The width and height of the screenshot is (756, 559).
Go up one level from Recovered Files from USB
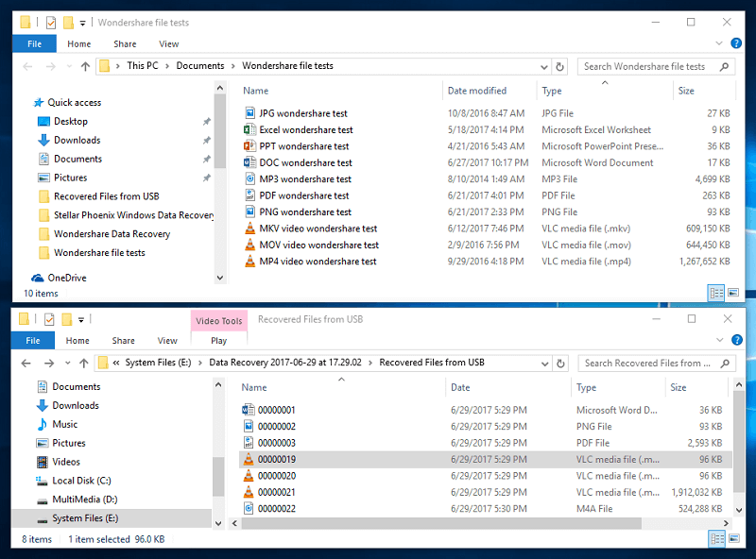84,363
